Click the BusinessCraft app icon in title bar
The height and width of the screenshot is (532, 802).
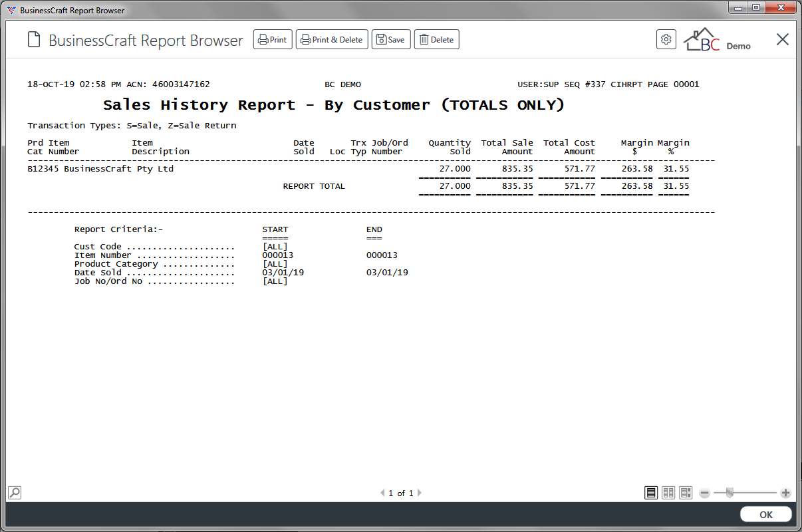coord(12,10)
